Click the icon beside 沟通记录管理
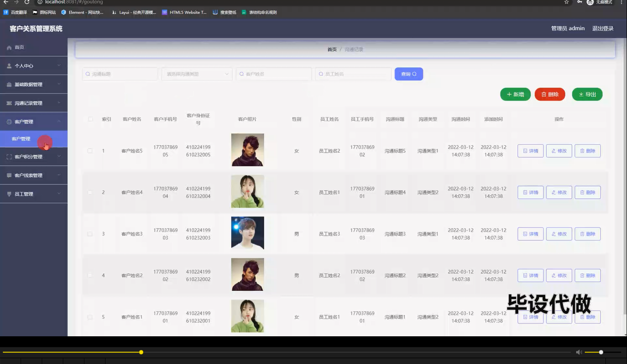This screenshot has width=627, height=364. (x=9, y=103)
